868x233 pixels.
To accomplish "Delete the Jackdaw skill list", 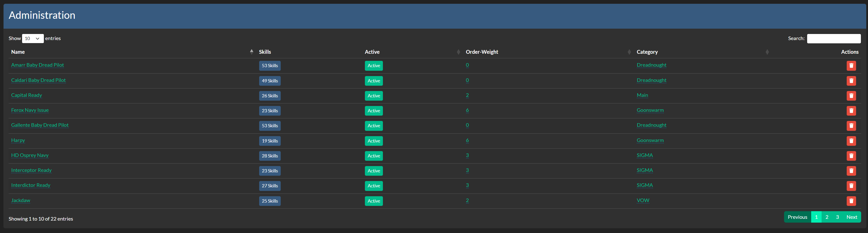I will (x=851, y=201).
